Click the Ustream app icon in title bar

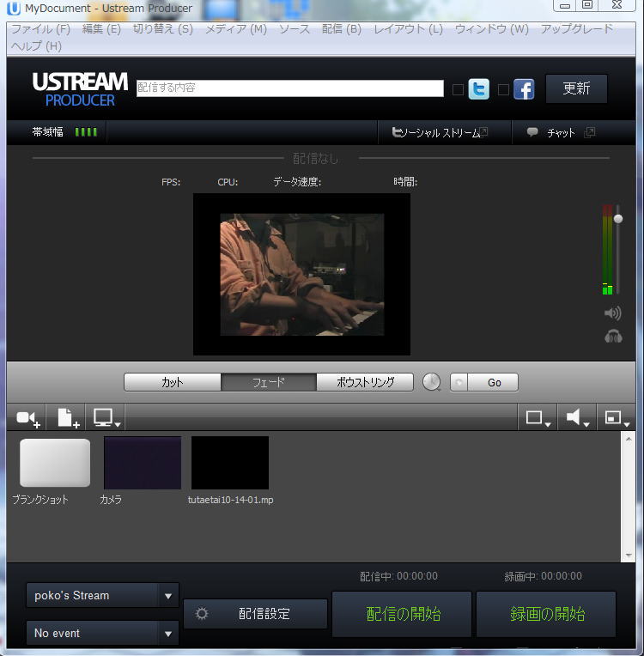pyautogui.click(x=14, y=9)
